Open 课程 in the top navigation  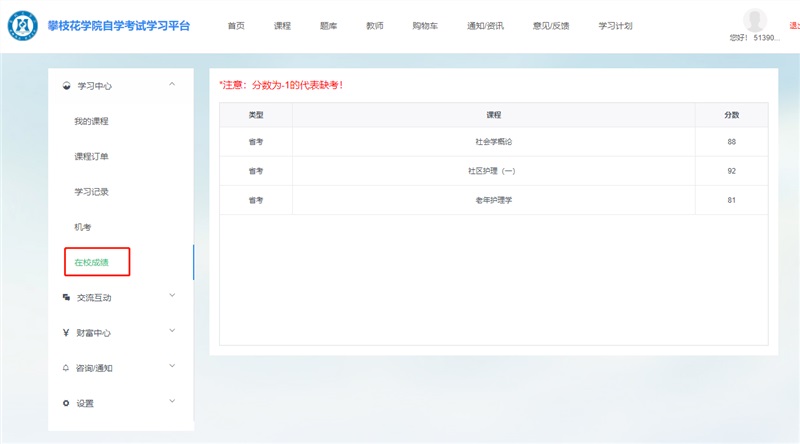pos(282,26)
